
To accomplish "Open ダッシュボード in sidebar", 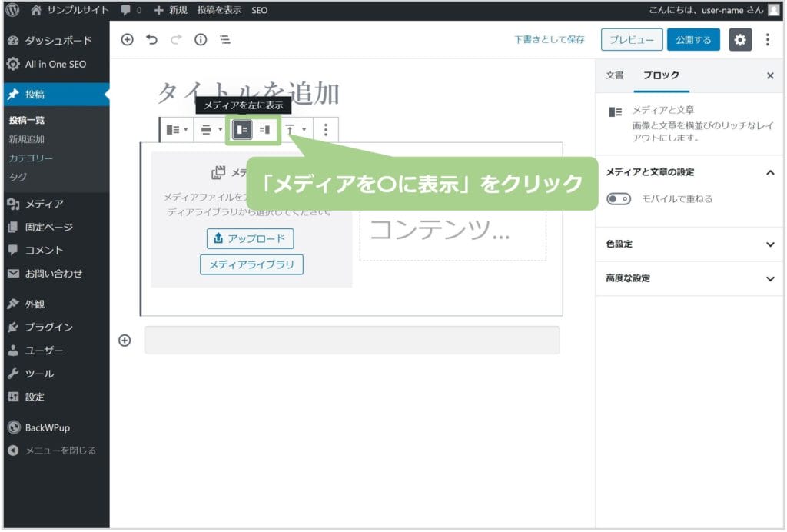I will pos(56,41).
